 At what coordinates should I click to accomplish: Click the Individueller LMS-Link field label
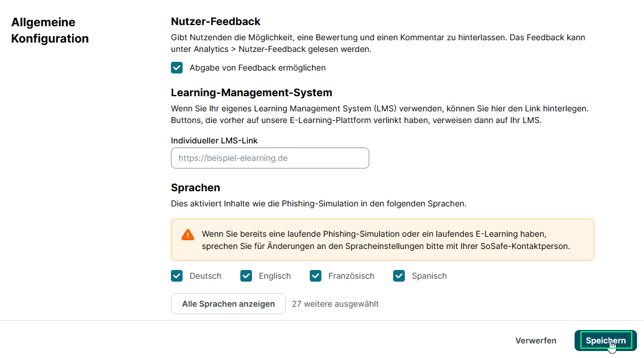[214, 141]
